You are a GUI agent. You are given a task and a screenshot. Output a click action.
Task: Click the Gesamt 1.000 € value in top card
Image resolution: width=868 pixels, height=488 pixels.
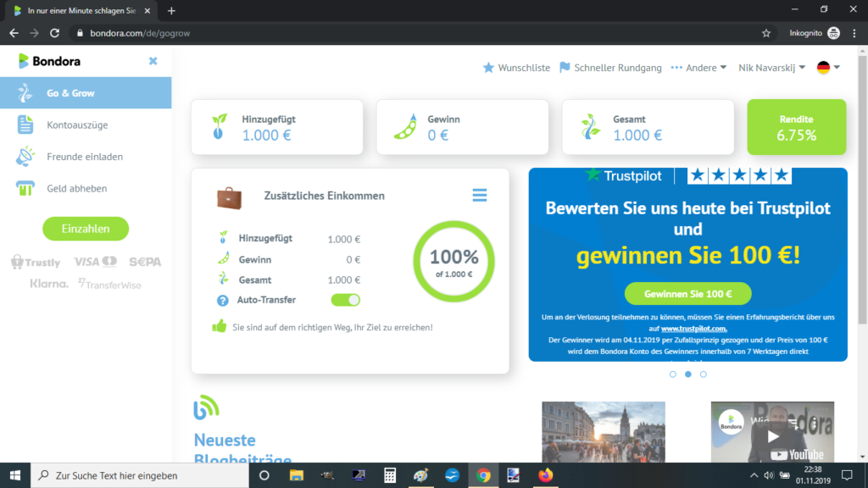coord(637,135)
